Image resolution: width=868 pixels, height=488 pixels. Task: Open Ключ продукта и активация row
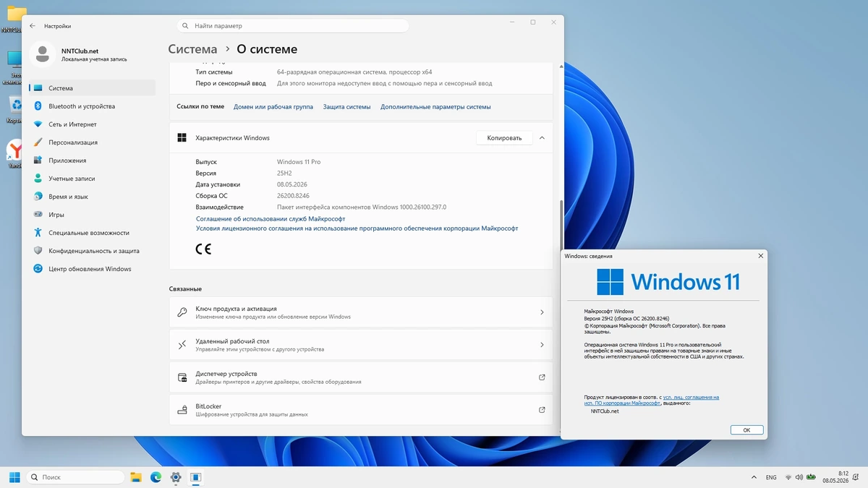click(361, 312)
